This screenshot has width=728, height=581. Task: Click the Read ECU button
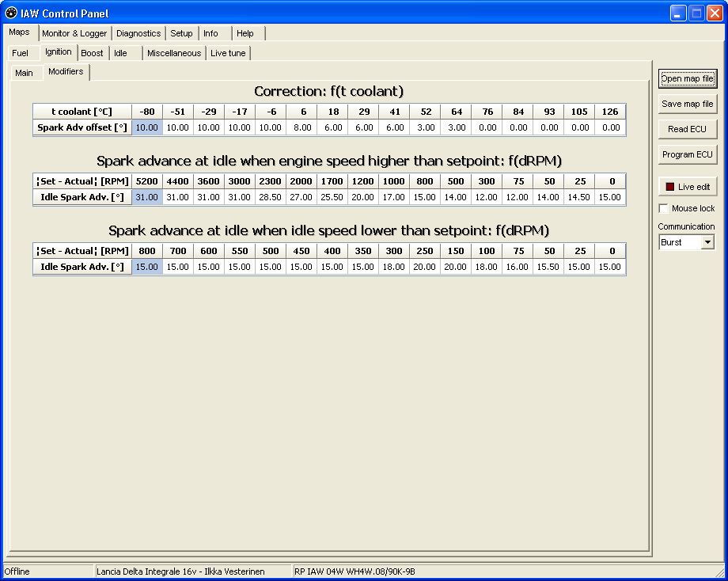[x=688, y=129]
